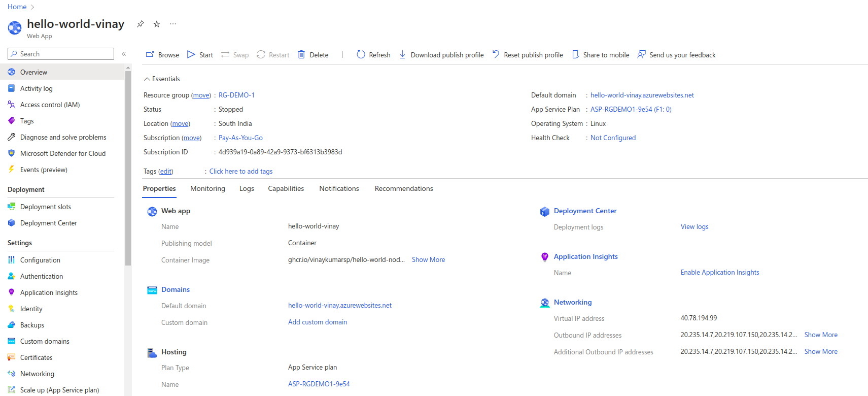The image size is (868, 396).
Task: Refresh the overview page
Action: tap(373, 55)
